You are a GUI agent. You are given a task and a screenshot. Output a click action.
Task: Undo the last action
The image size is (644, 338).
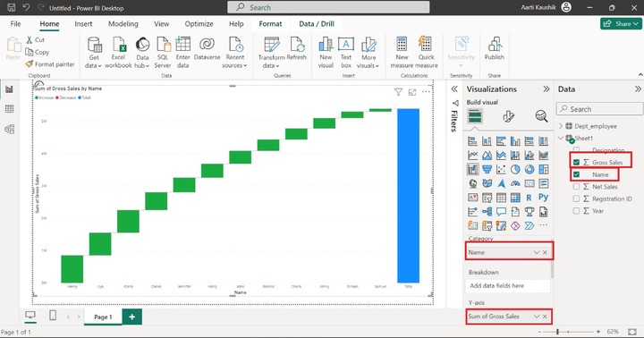click(26, 7)
